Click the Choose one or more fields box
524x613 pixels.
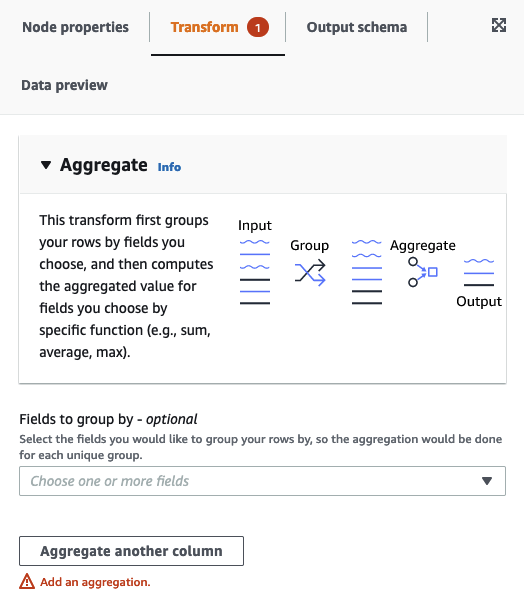pyautogui.click(x=262, y=481)
